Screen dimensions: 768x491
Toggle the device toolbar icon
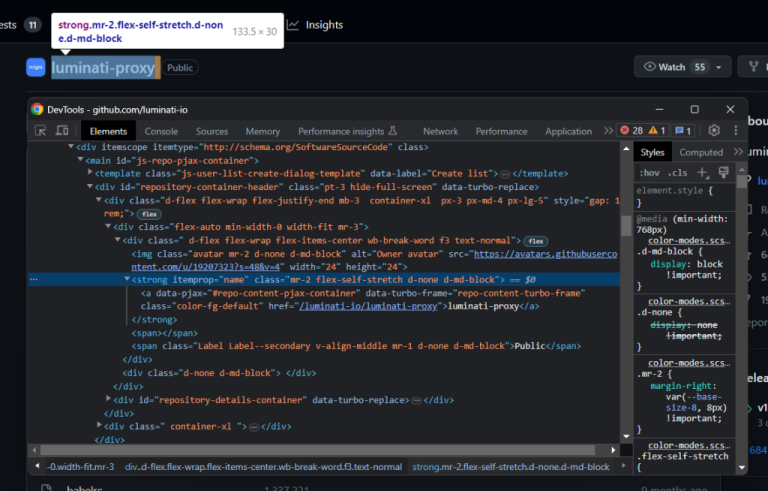[x=62, y=131]
